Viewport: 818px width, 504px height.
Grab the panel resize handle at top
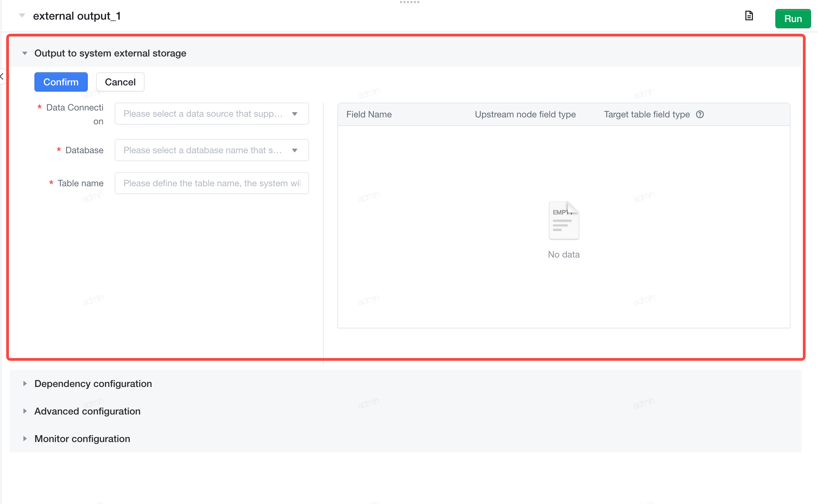tap(409, 2)
